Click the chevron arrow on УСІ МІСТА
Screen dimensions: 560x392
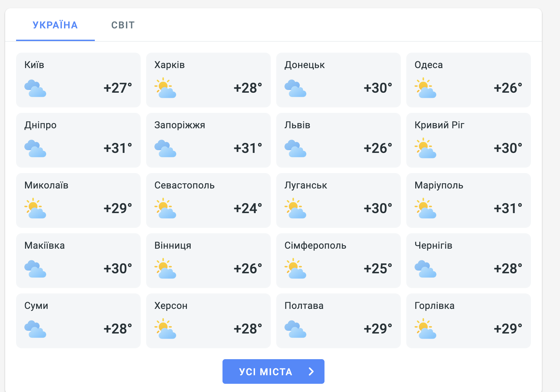[x=311, y=371]
